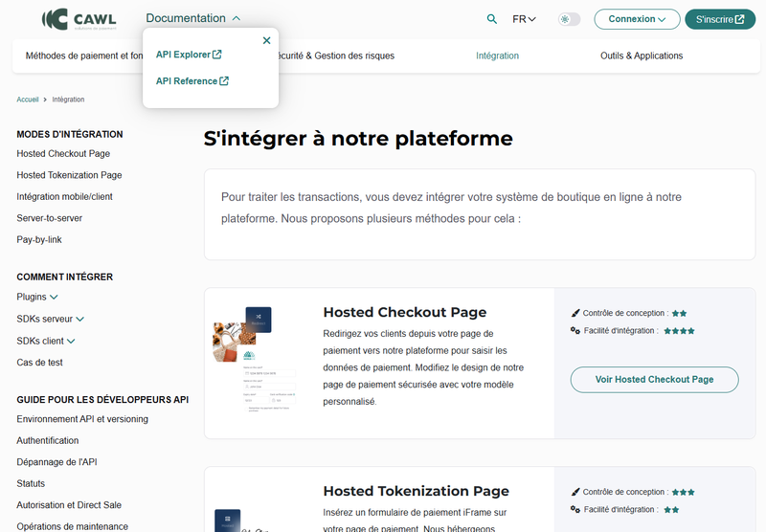Open the FR language selector

pyautogui.click(x=524, y=19)
